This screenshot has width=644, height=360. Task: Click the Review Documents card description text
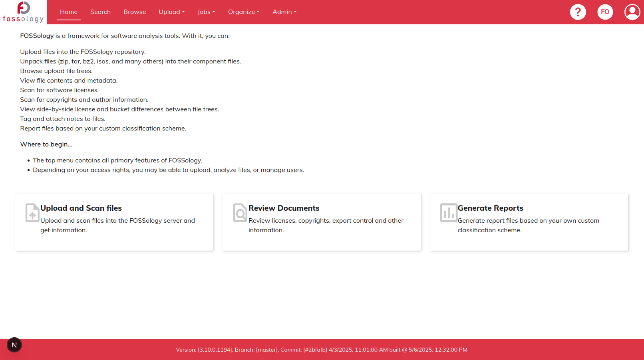(326, 225)
